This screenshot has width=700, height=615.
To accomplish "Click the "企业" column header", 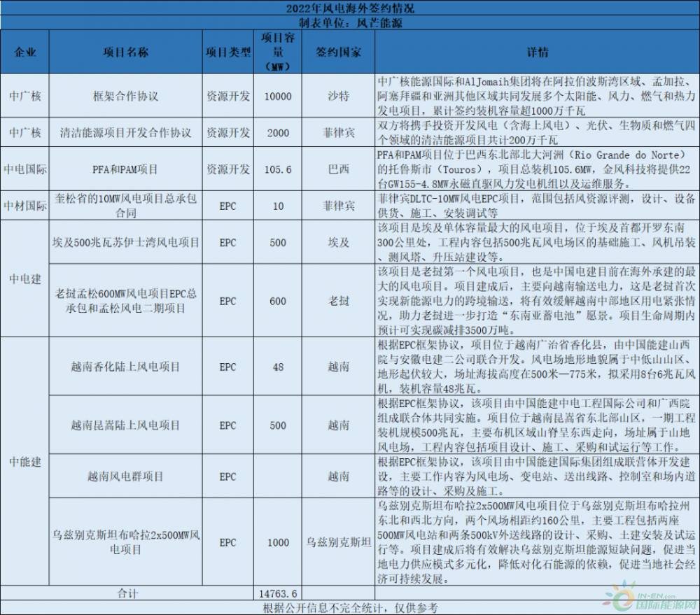I will (25, 52).
